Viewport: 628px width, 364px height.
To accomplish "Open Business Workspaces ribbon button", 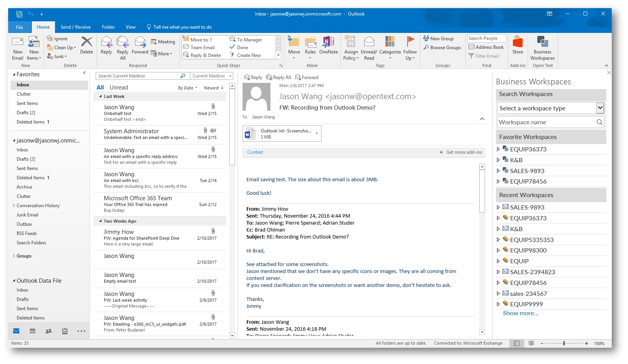I will pyautogui.click(x=542, y=48).
